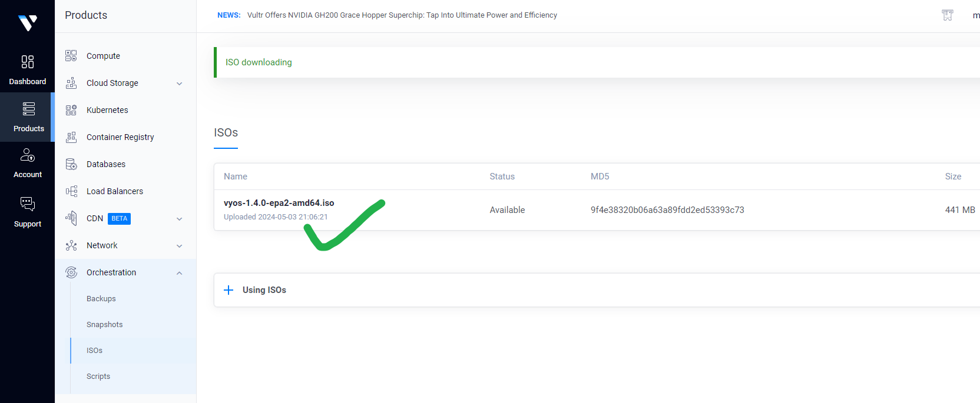Click the Compute grid icon
The height and width of the screenshot is (403, 980).
pos(71,56)
